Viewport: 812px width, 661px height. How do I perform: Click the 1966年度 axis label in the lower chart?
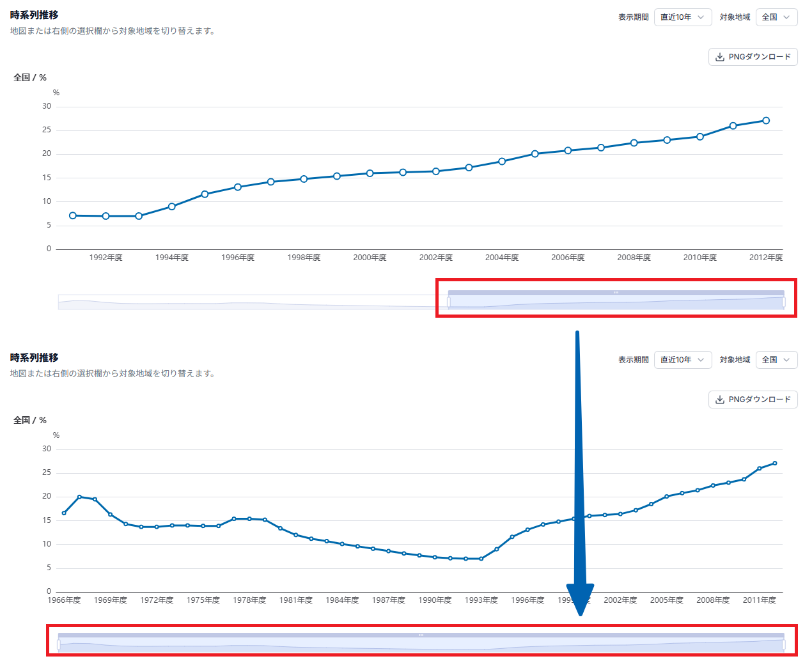(65, 600)
